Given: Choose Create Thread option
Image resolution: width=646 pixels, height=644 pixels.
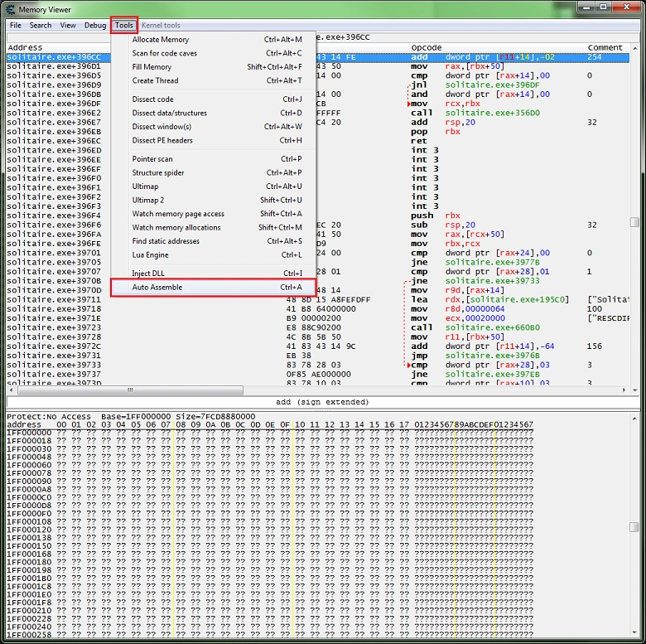Looking at the screenshot, I should 155,80.
